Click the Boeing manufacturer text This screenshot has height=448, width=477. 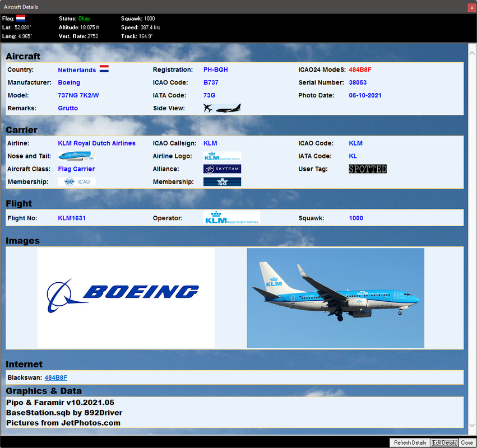point(69,82)
